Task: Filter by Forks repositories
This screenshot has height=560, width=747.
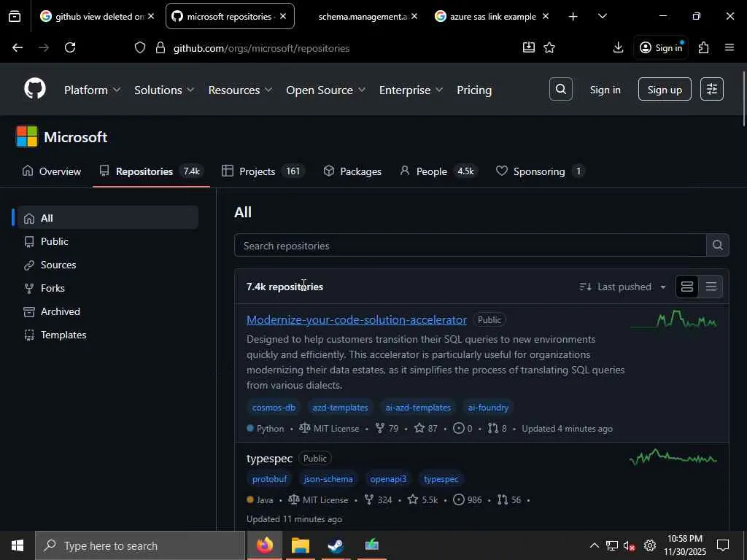Action: [x=108, y=288]
